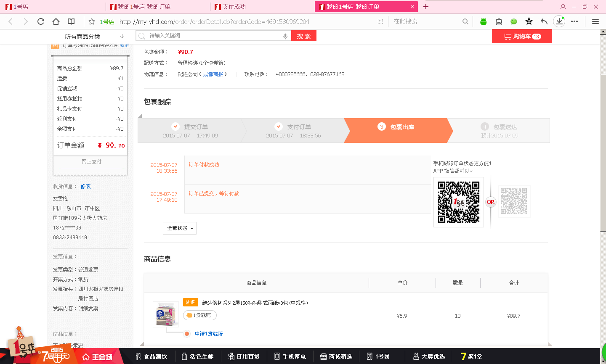Open 商城精选 in the bottom navigation
Screen dimensions: 606x364
pyautogui.click(x=336, y=356)
